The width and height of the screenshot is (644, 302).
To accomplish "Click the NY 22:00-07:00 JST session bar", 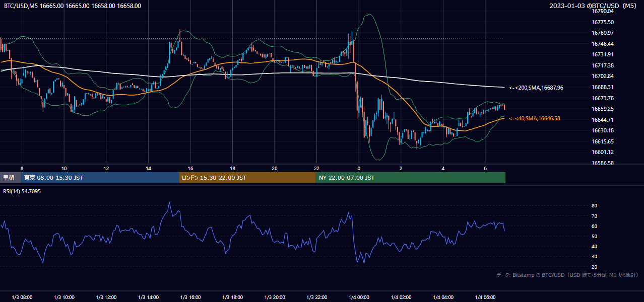I will [411, 178].
